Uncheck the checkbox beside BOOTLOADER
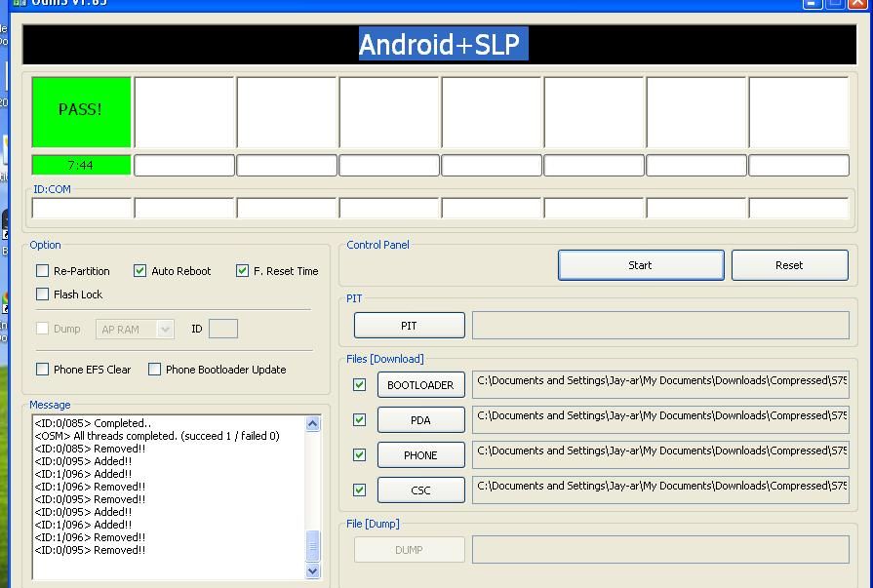873x588 pixels. 360,385
